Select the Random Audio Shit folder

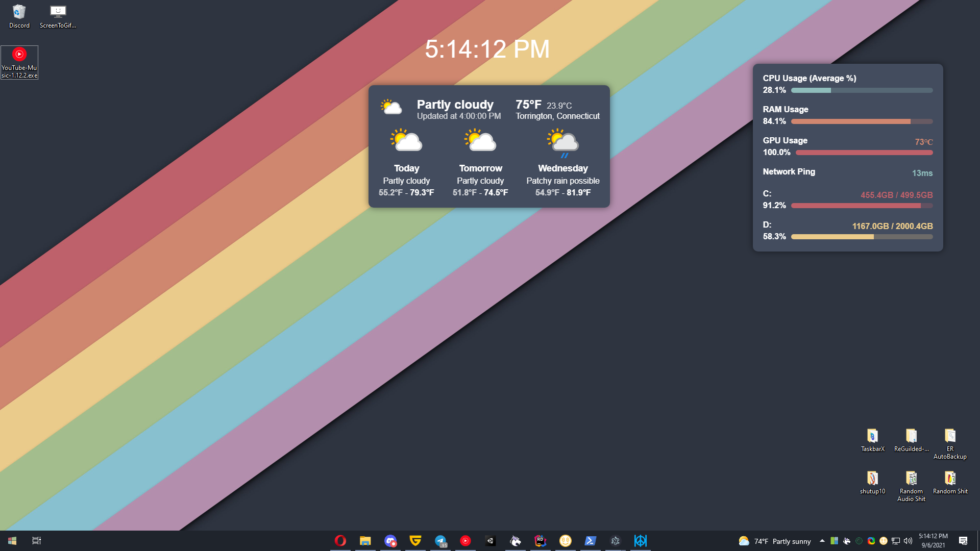pos(911,486)
